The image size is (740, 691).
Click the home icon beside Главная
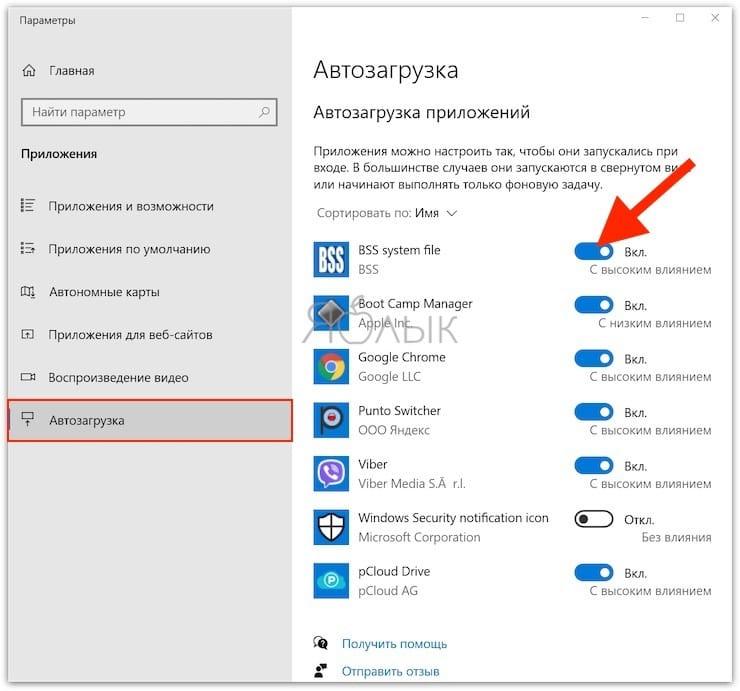click(29, 71)
